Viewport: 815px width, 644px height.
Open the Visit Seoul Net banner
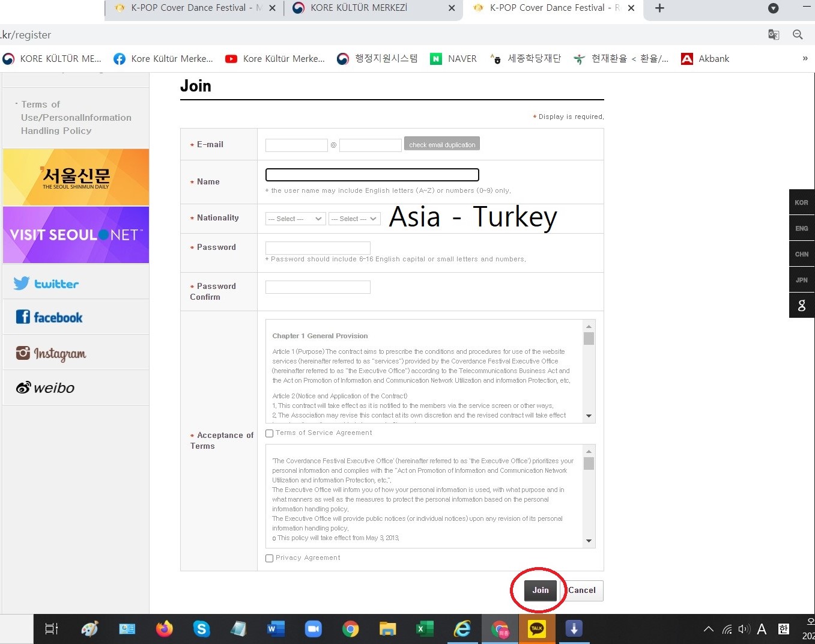tap(76, 235)
